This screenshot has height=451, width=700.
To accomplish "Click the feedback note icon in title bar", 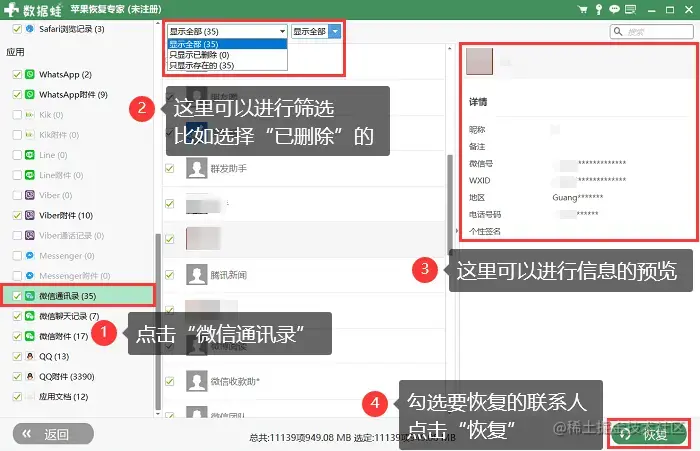I will 630,9.
